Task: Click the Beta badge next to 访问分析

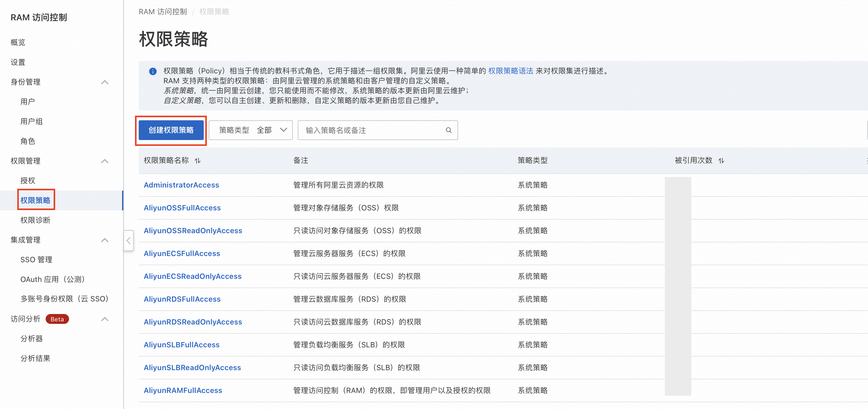Action: [x=57, y=319]
